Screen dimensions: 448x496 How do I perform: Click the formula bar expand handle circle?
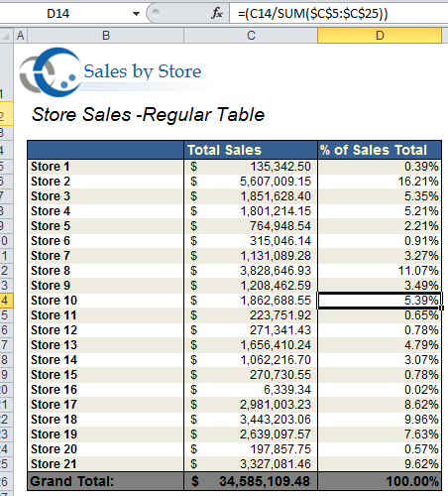click(156, 13)
